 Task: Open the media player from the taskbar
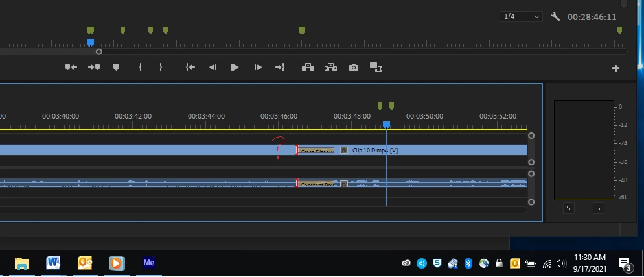click(116, 263)
